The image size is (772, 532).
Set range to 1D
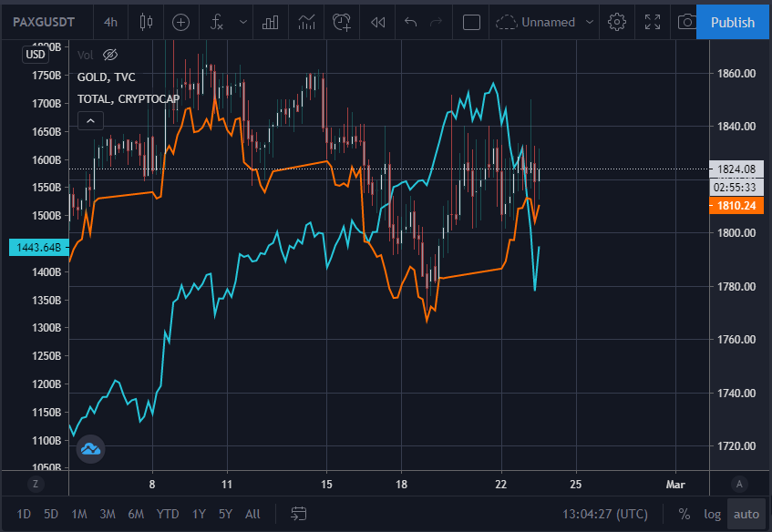[24, 515]
